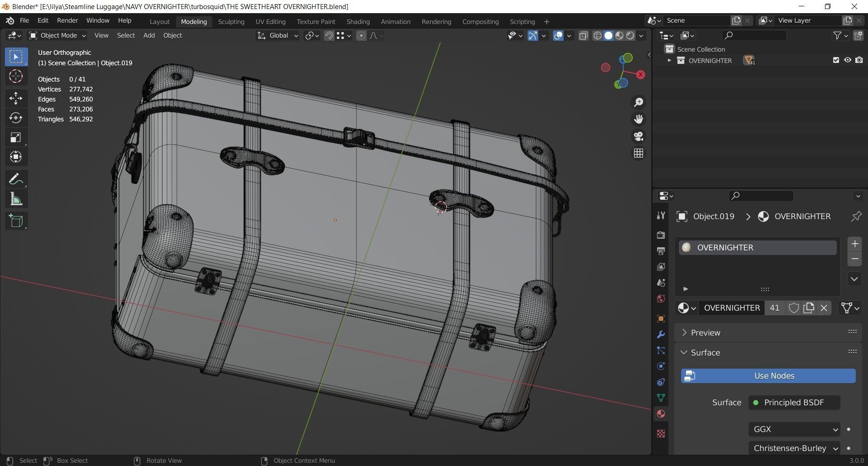Viewport: 868px width, 466px height.
Task: Activate the Transform tool
Action: (16, 157)
